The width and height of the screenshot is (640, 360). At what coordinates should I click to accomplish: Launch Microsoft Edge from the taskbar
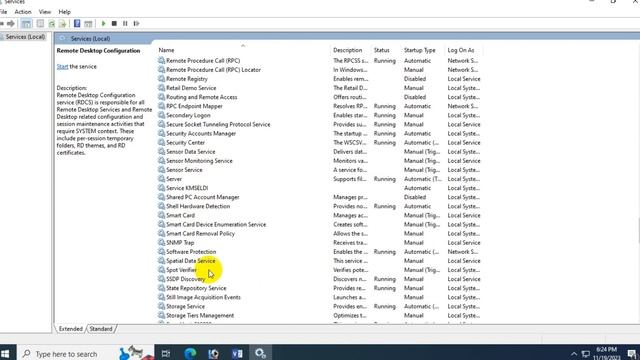pos(190,353)
